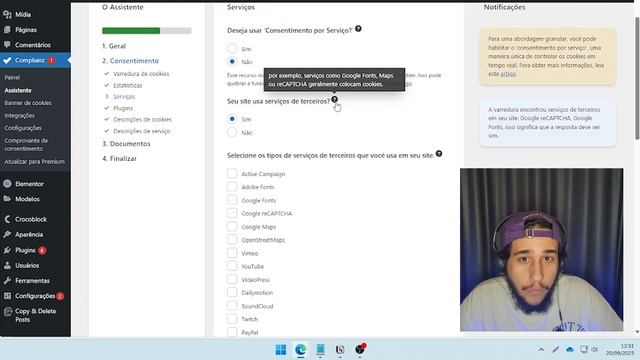Open 'Comprovante de consentimento' submenu
The image size is (640, 360).
26,144
